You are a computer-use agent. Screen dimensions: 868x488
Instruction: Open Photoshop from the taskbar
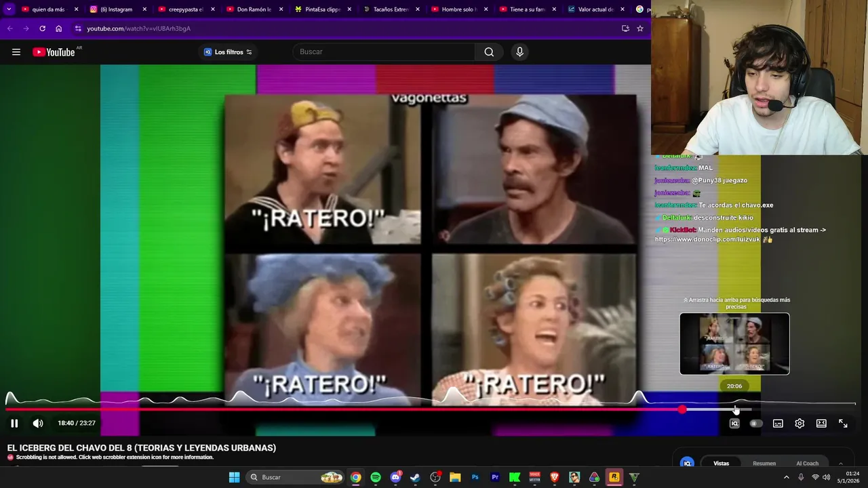pos(475,477)
